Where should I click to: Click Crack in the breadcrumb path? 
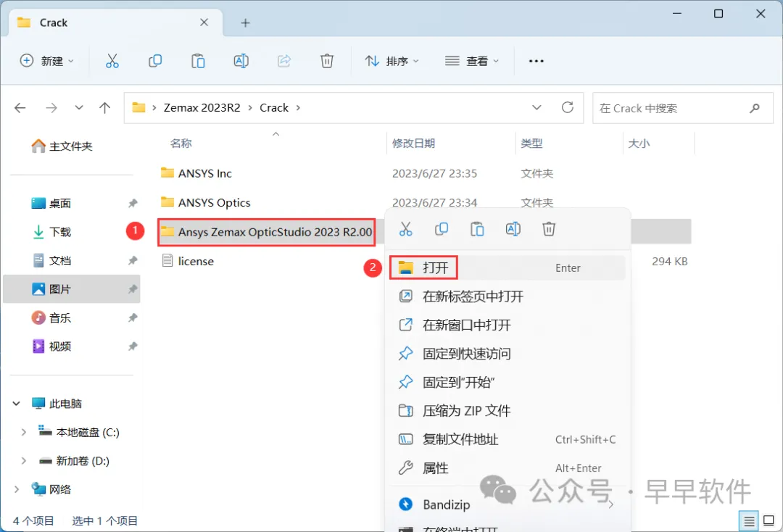(x=274, y=108)
